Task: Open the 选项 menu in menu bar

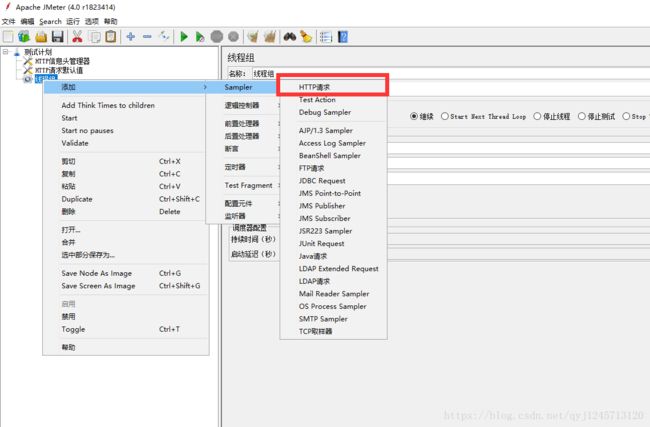Action: 92,21
